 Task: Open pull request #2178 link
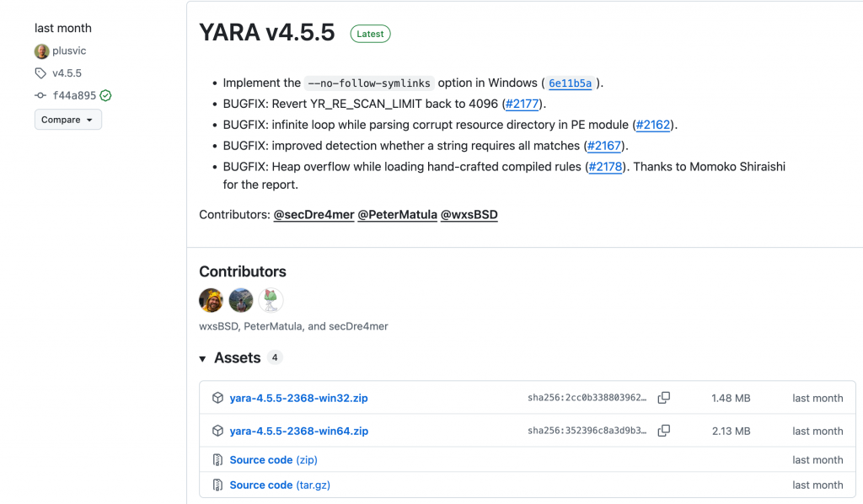pyautogui.click(x=605, y=167)
